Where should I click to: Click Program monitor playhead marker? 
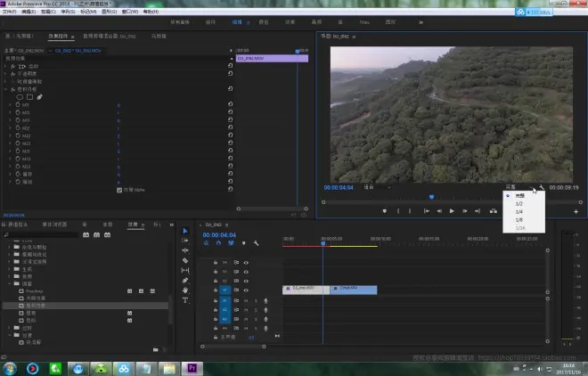click(431, 197)
